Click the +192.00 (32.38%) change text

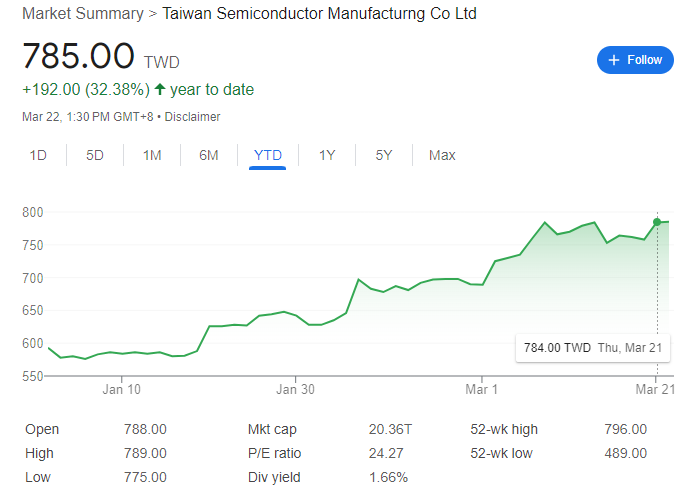coord(86,90)
